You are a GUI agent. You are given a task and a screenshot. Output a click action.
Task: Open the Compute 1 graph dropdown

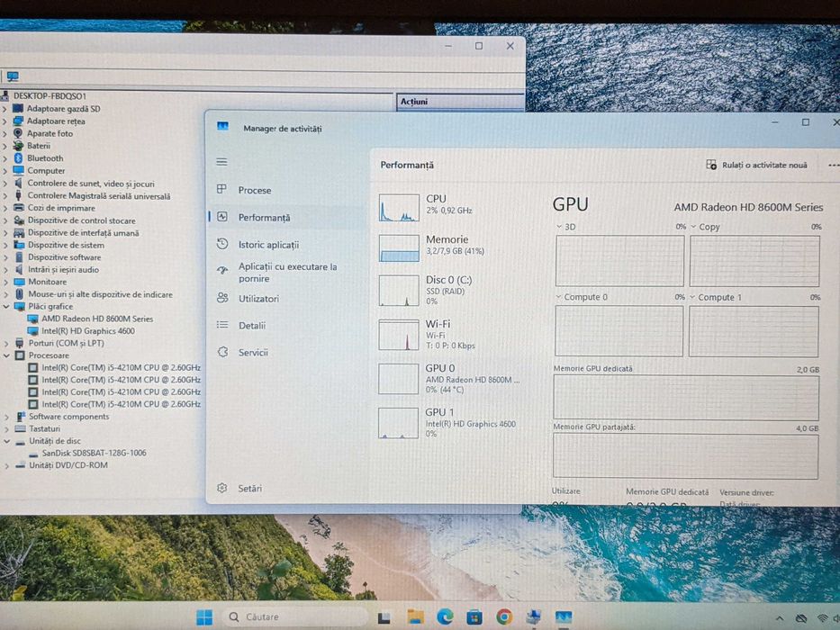click(x=692, y=297)
